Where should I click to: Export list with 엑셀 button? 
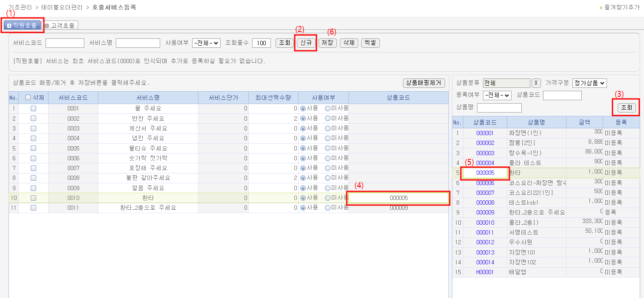tap(370, 43)
